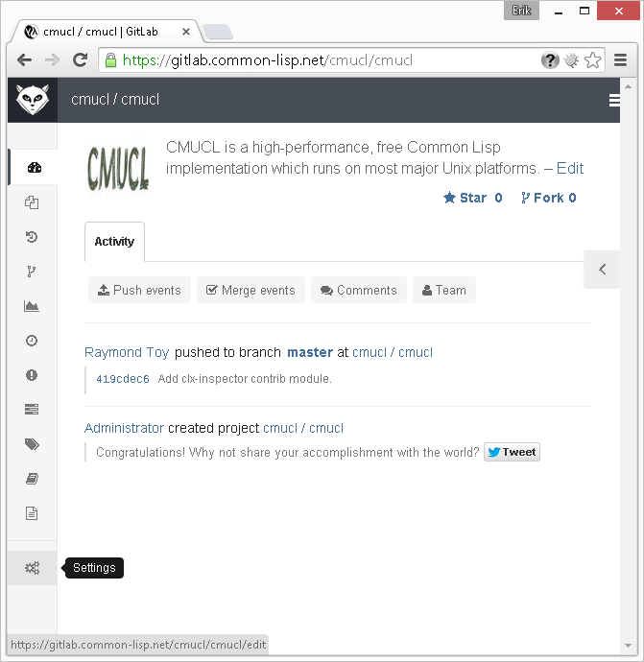
Task: Open the Milestones clock icon in the sidebar
Action: 32,341
